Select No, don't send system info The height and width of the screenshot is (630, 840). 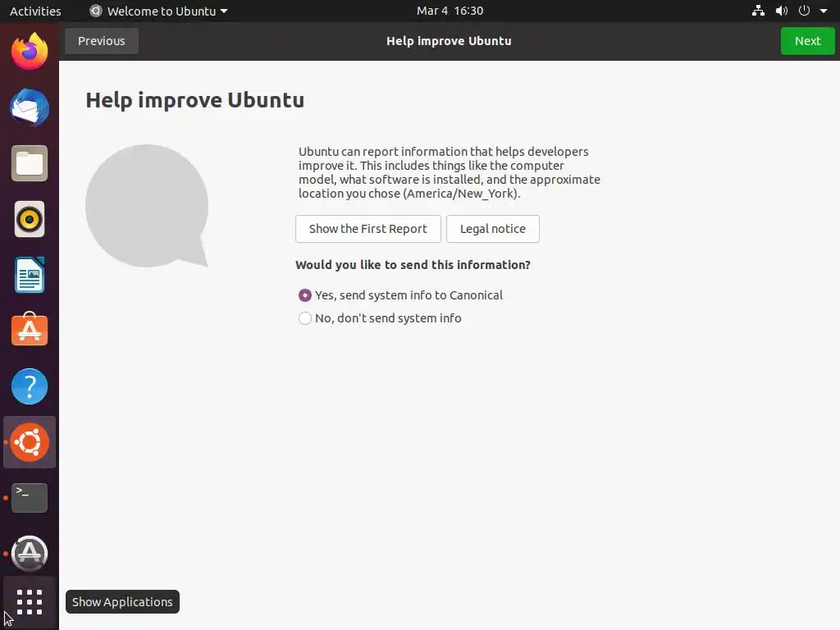point(380,318)
